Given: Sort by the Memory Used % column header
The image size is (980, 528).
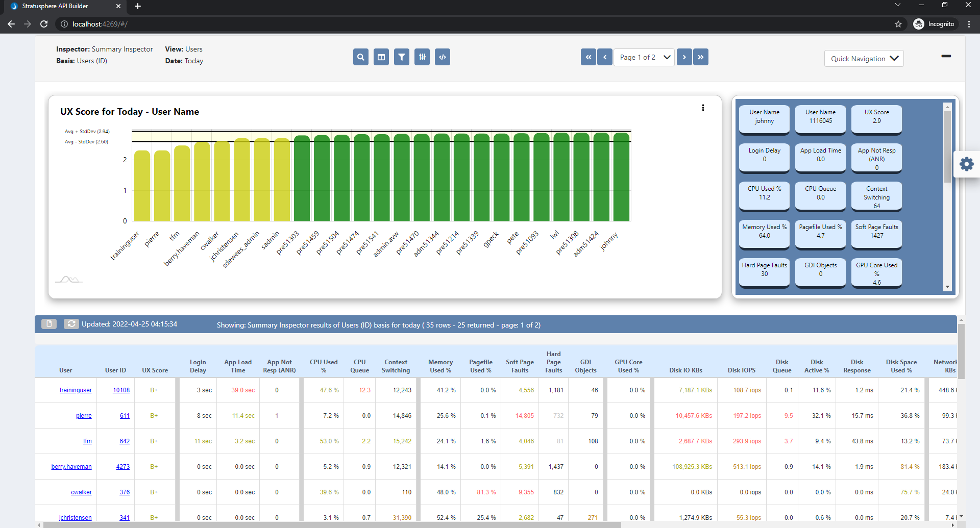Looking at the screenshot, I should click(x=440, y=366).
